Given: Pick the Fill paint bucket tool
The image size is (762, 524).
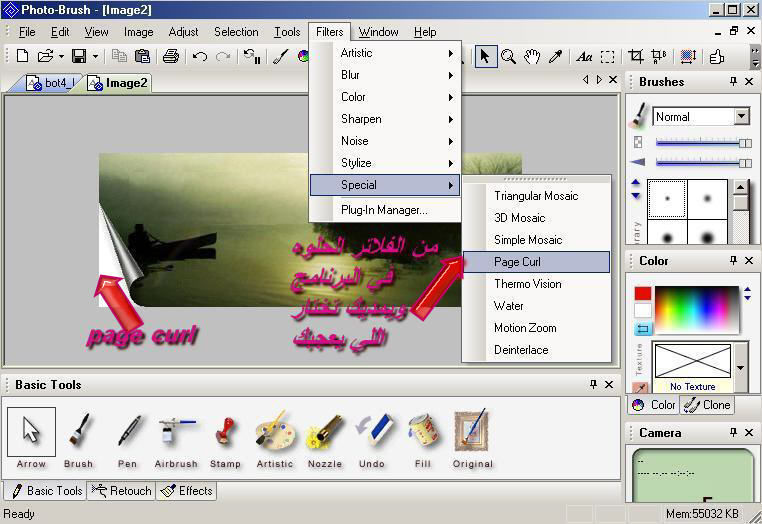Looking at the screenshot, I should [x=422, y=438].
